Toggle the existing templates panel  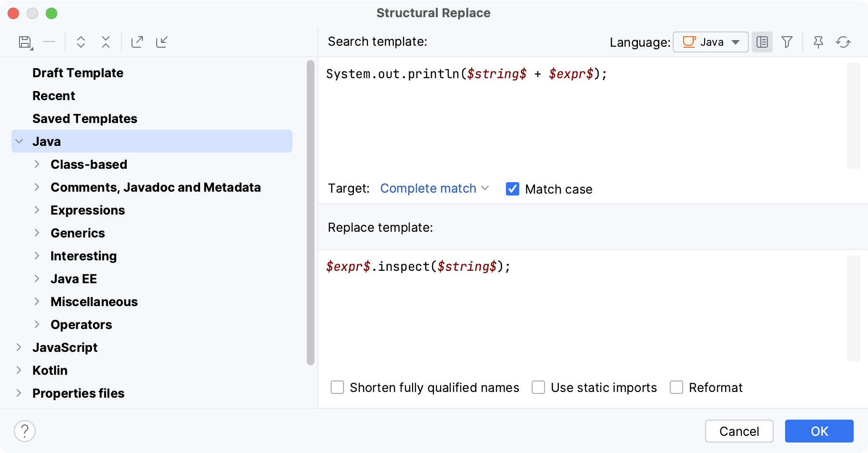click(x=762, y=42)
